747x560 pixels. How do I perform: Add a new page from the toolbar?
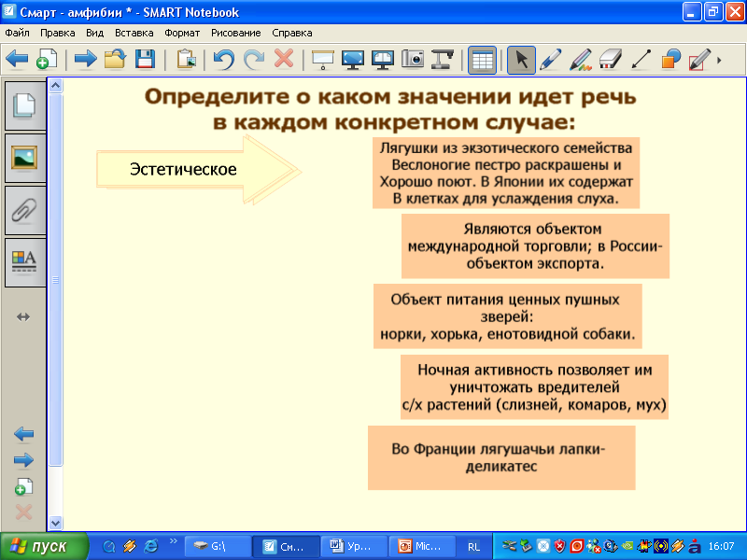47,60
